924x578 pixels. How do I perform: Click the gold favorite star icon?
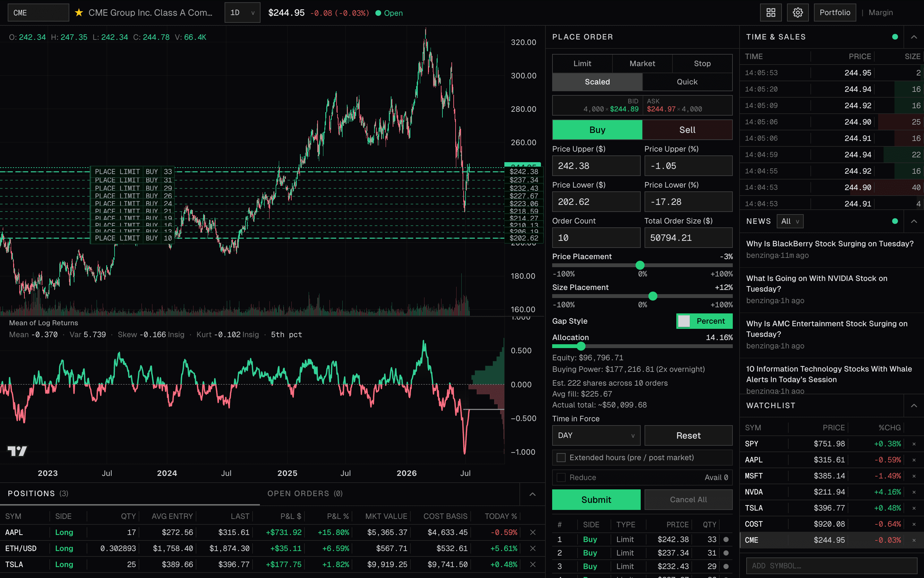[x=79, y=13]
